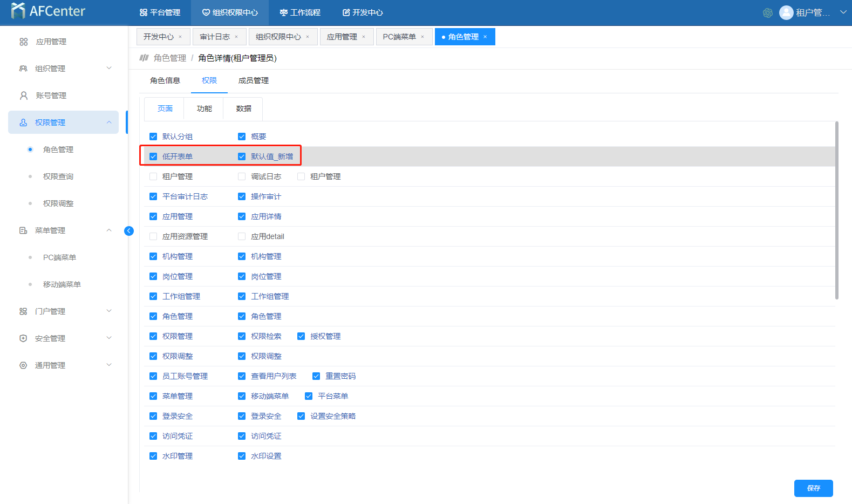Check the 应用资源管理 checkbox
Viewport: 852px width, 504px height.
pyautogui.click(x=153, y=236)
